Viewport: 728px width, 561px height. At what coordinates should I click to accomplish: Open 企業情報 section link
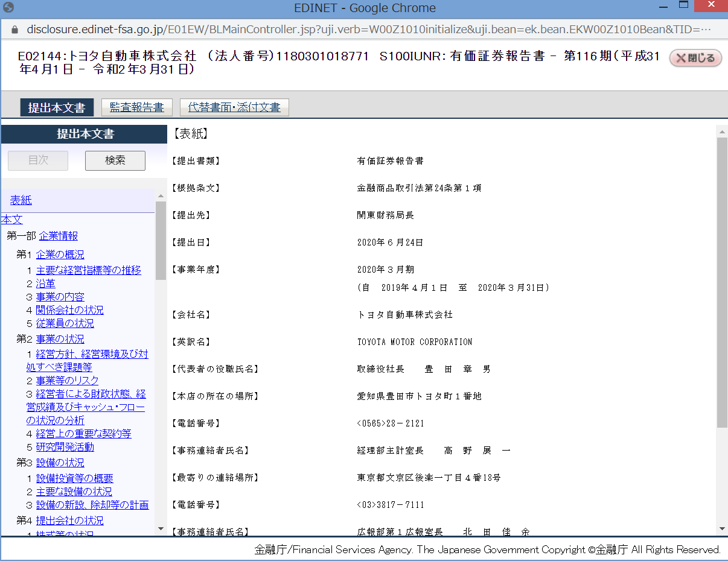(59, 236)
